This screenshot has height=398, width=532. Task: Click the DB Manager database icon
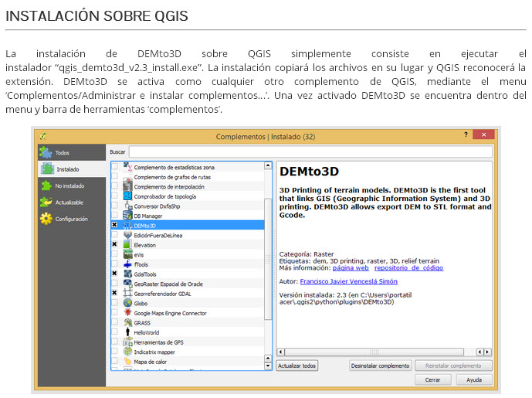pos(127,216)
